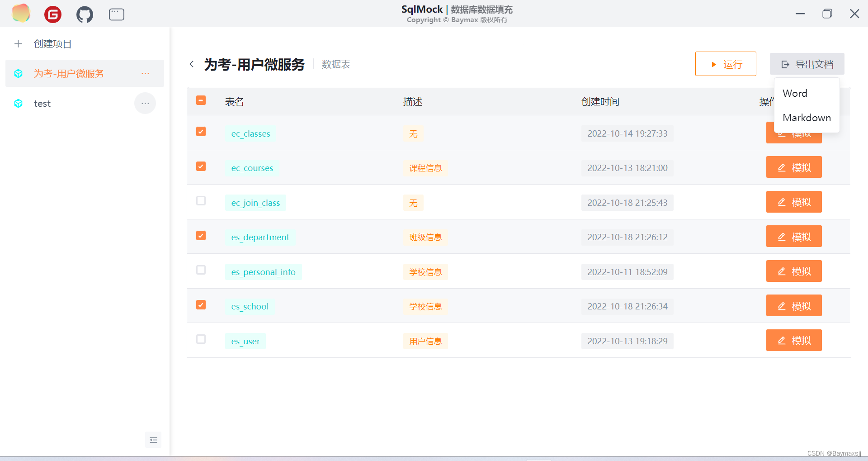Click 模拟 button for es_user

[794, 340]
